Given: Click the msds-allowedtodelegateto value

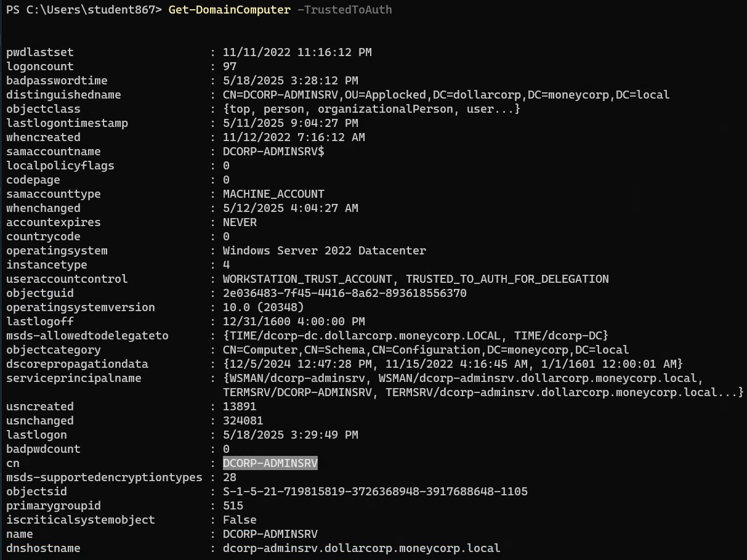Looking at the screenshot, I should click(x=415, y=336).
